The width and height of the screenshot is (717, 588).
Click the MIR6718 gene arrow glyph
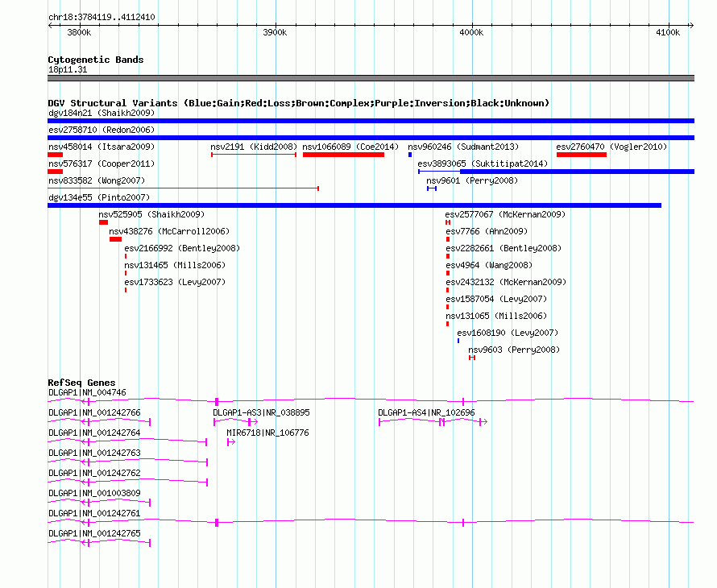(231, 442)
